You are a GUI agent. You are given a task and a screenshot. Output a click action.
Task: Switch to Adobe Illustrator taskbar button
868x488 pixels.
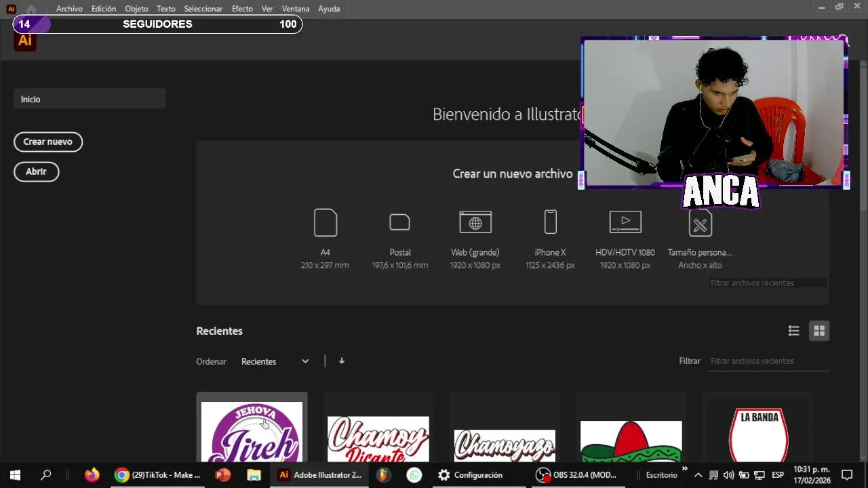click(320, 475)
